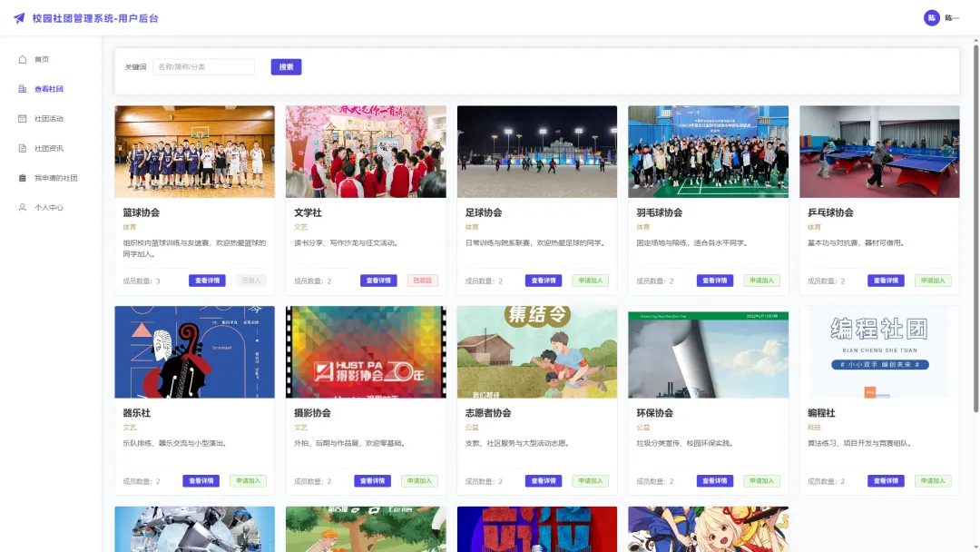Click the 乒乓球协会 table tennis image
Screen dimensions: 980x552
point(879,152)
